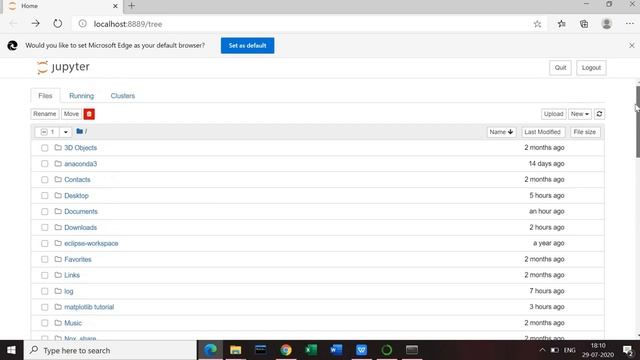Click the page vertical scrollbar thumb
Image resolution: width=640 pixels, height=360 pixels.
[x=638, y=122]
